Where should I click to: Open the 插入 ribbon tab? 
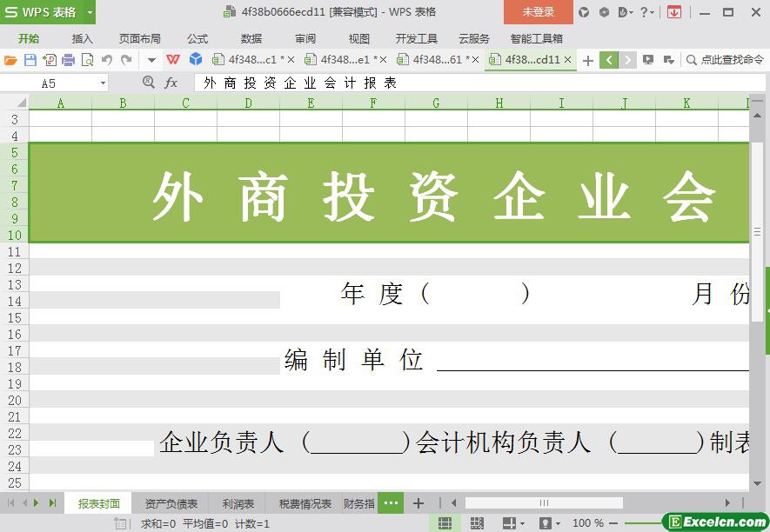point(83,38)
